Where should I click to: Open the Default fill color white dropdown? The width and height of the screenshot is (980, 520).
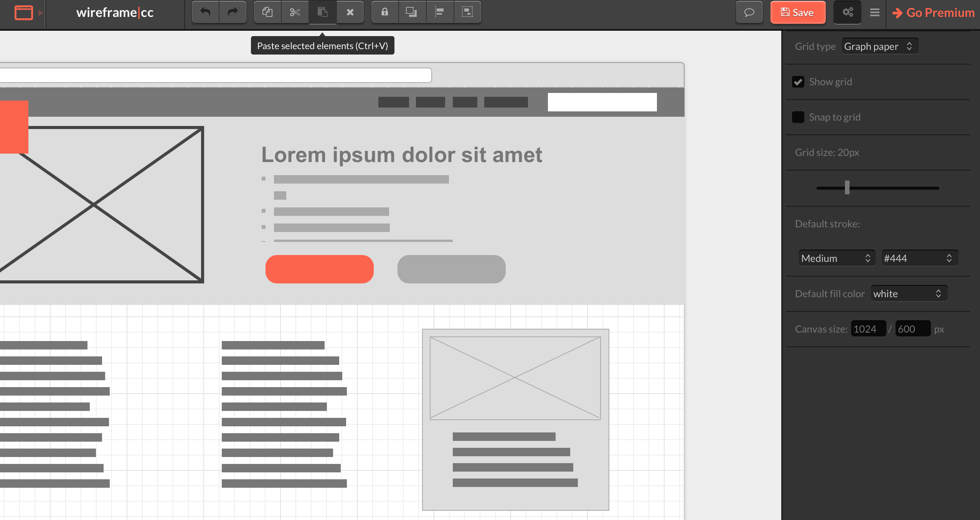point(909,293)
